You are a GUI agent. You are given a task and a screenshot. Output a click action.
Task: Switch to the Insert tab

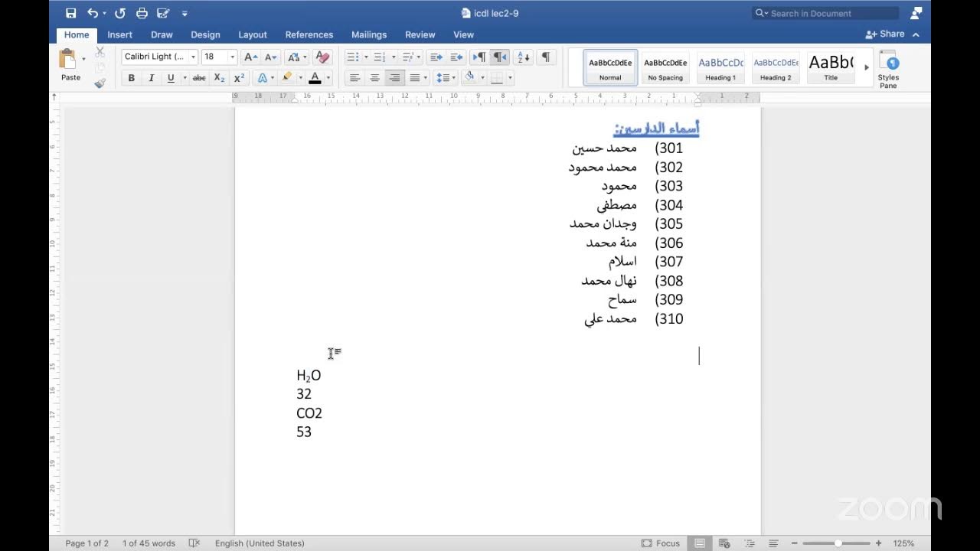pyautogui.click(x=119, y=34)
